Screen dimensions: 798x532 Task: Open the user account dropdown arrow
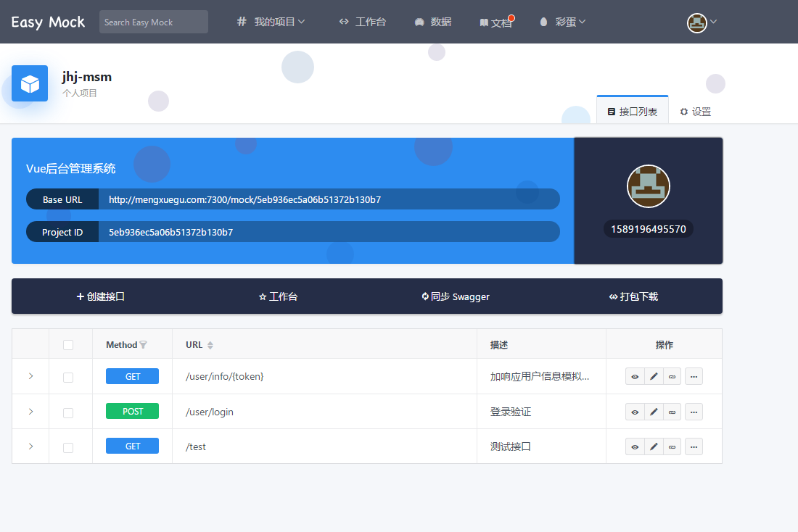[x=714, y=22]
